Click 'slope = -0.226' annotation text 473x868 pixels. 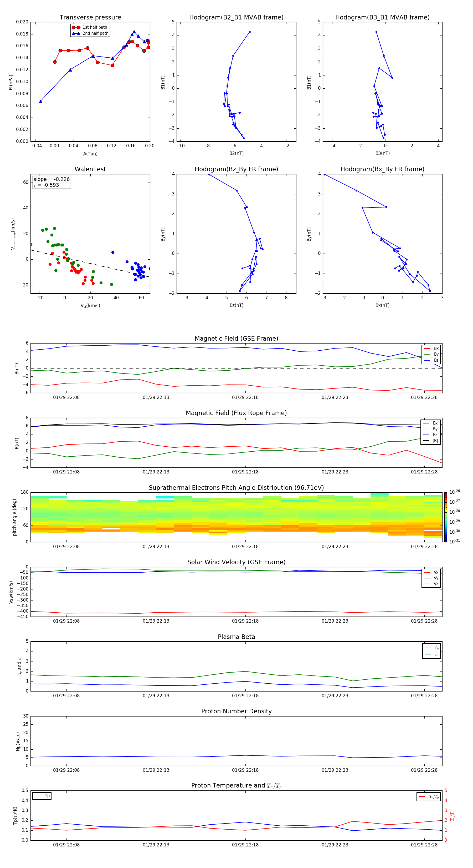coord(52,179)
